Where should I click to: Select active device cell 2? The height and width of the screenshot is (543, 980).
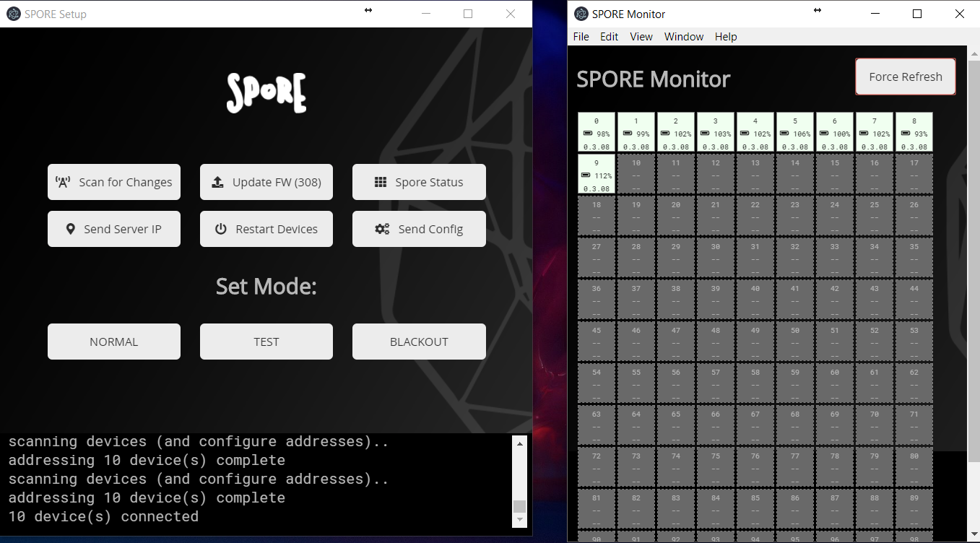tap(676, 132)
